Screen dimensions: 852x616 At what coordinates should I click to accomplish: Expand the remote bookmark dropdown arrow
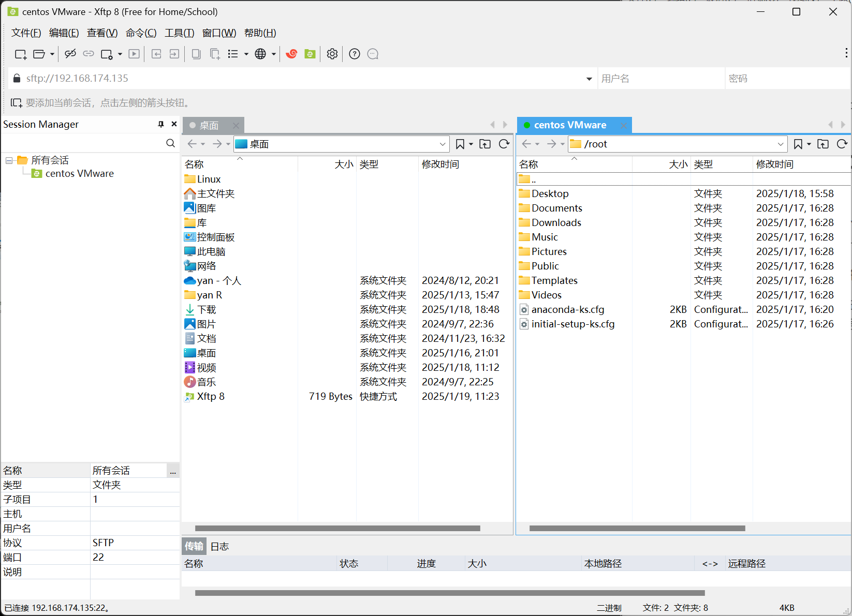point(809,144)
